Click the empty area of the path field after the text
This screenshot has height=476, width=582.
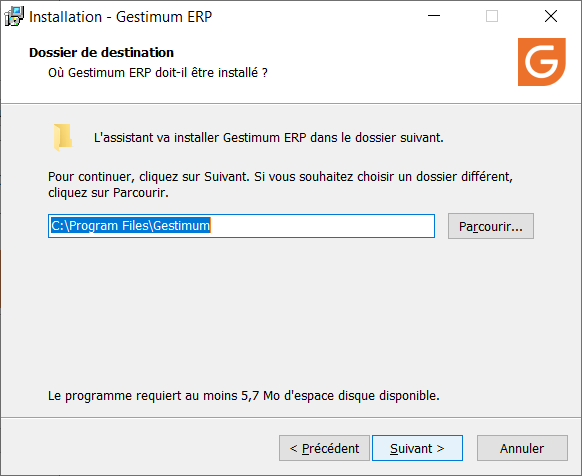322,226
